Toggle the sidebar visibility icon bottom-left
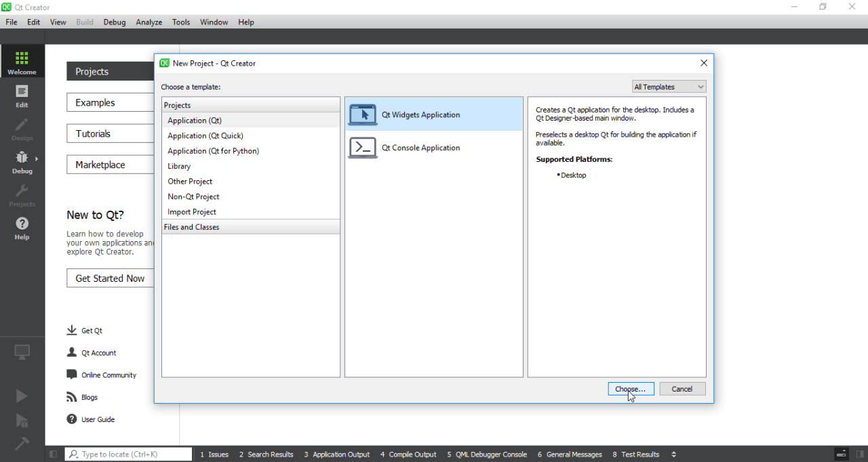868x462 pixels. 53,454
